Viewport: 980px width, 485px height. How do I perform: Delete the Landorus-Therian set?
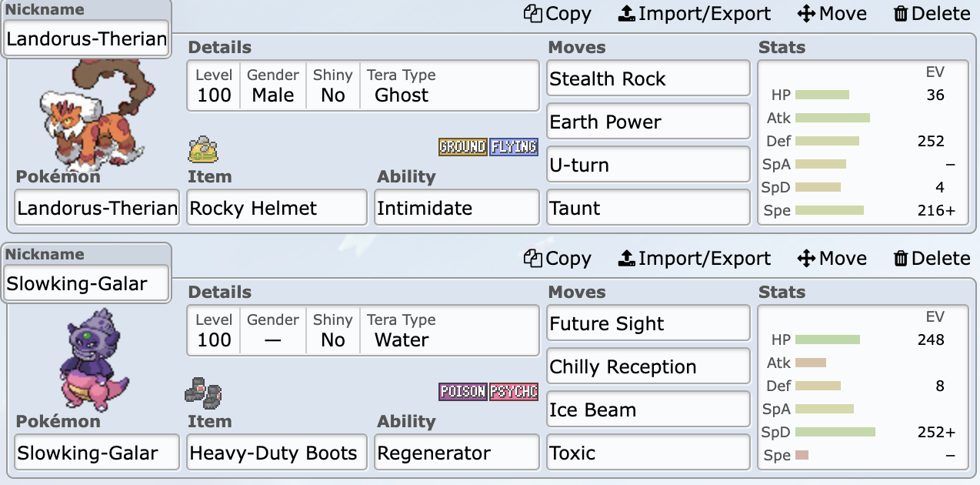pos(932,14)
